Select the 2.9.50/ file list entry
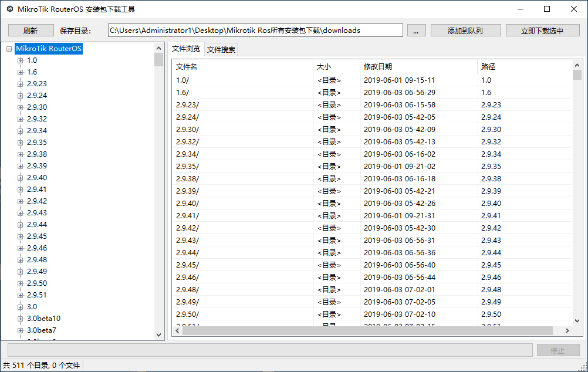Screen dimensions: 588x372 point(188,314)
